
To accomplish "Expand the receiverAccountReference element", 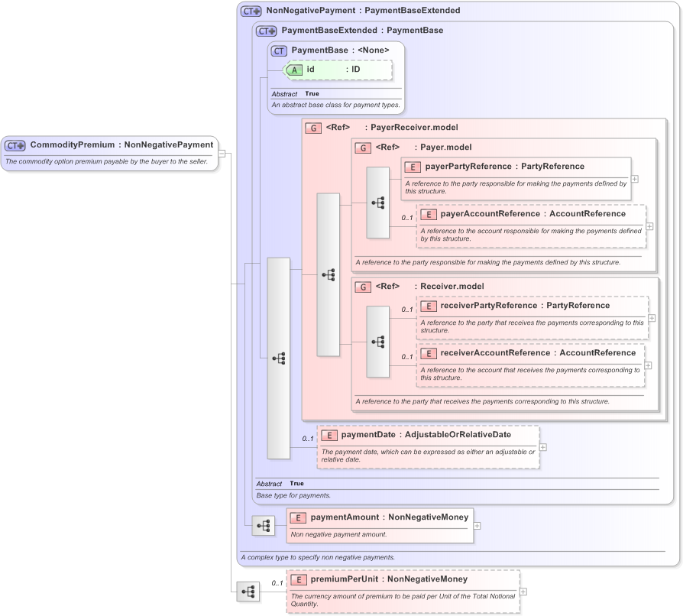I will click(x=648, y=365).
